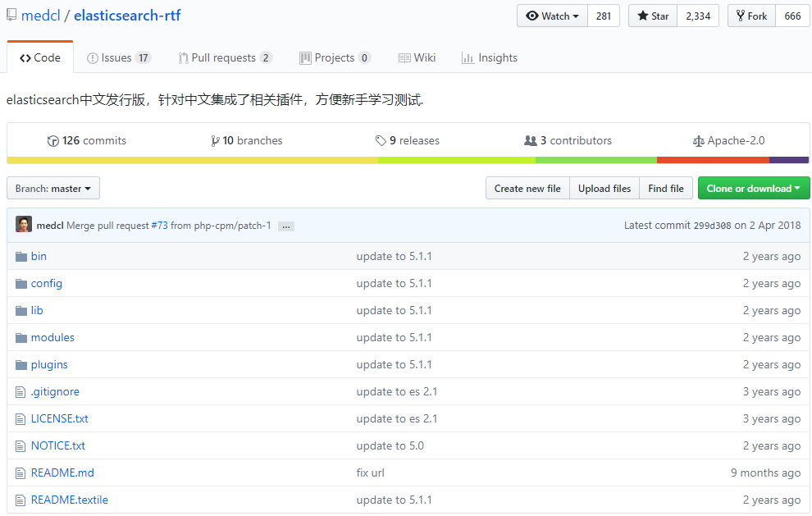Viewport: 812px width, 516px height.
Task: Expand the Clone or download dropdown
Action: [x=753, y=188]
